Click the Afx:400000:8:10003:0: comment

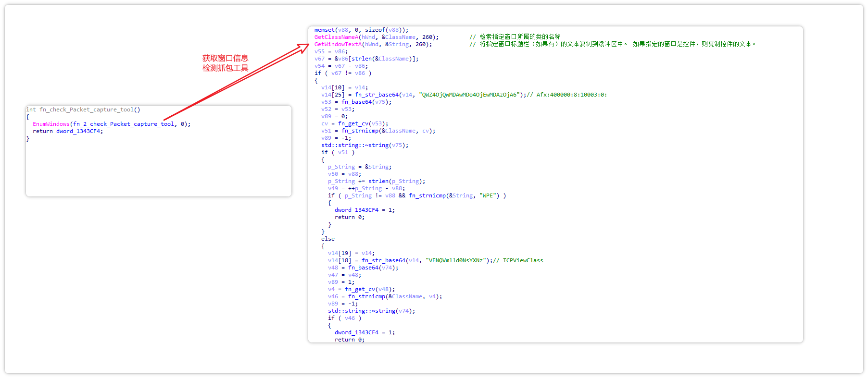click(571, 95)
